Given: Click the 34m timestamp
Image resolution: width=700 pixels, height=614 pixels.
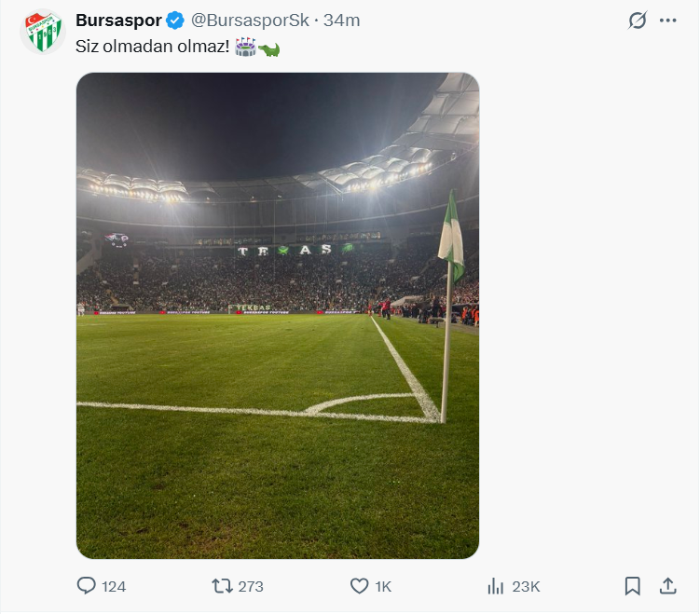Looking at the screenshot, I should click(x=342, y=20).
